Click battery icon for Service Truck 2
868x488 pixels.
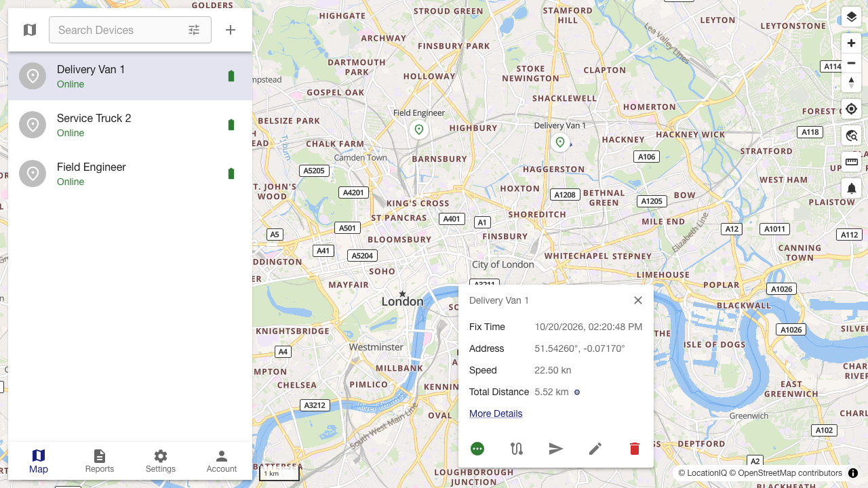click(x=231, y=125)
